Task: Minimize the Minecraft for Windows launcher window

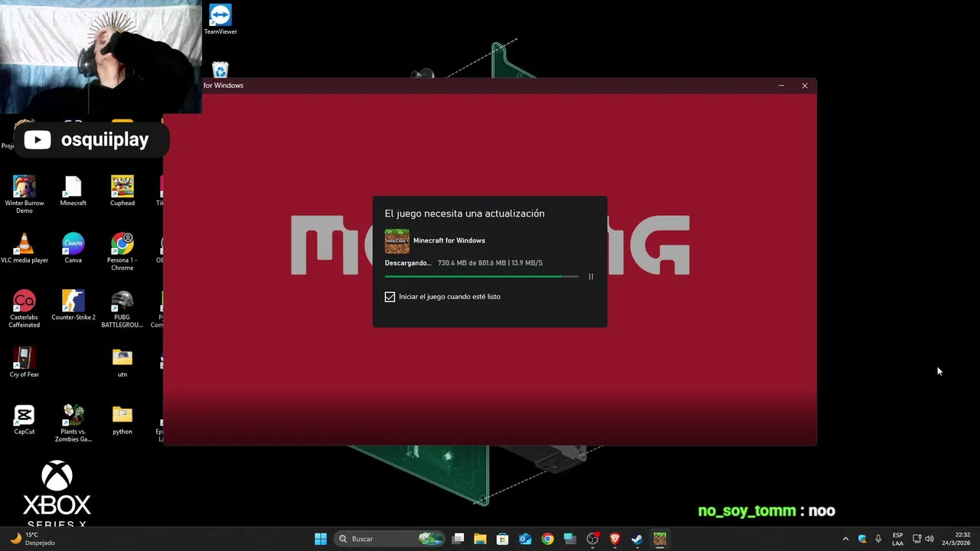Action: (781, 86)
